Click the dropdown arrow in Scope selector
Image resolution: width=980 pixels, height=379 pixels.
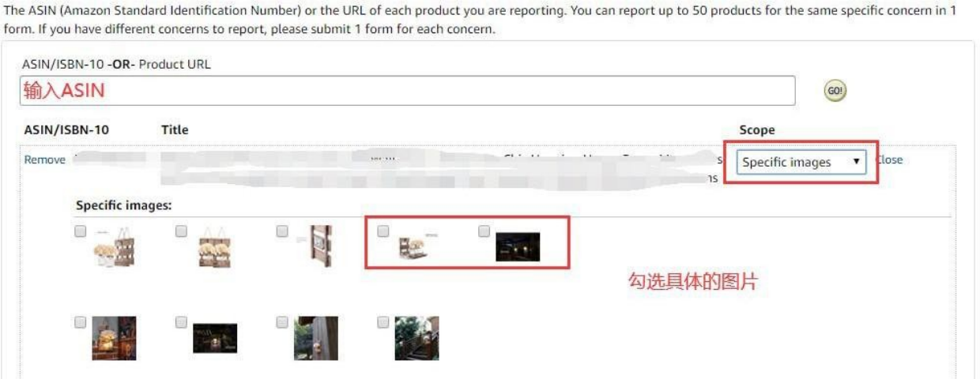tap(856, 162)
